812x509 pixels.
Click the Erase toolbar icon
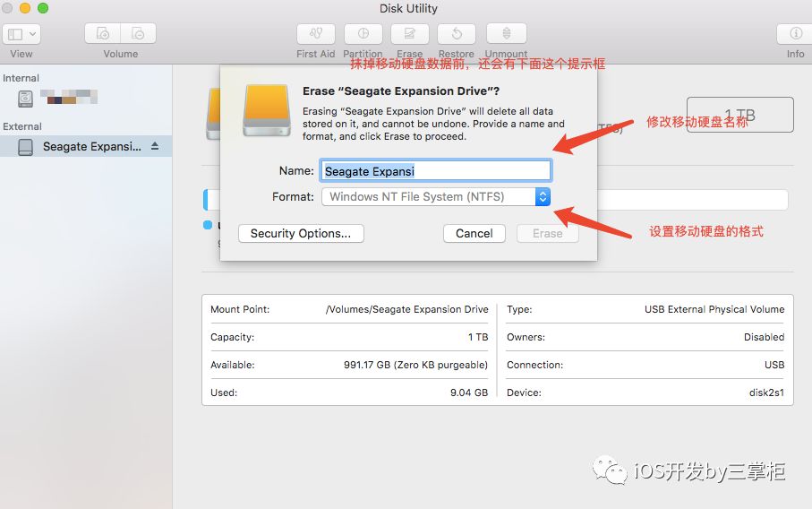[x=410, y=34]
